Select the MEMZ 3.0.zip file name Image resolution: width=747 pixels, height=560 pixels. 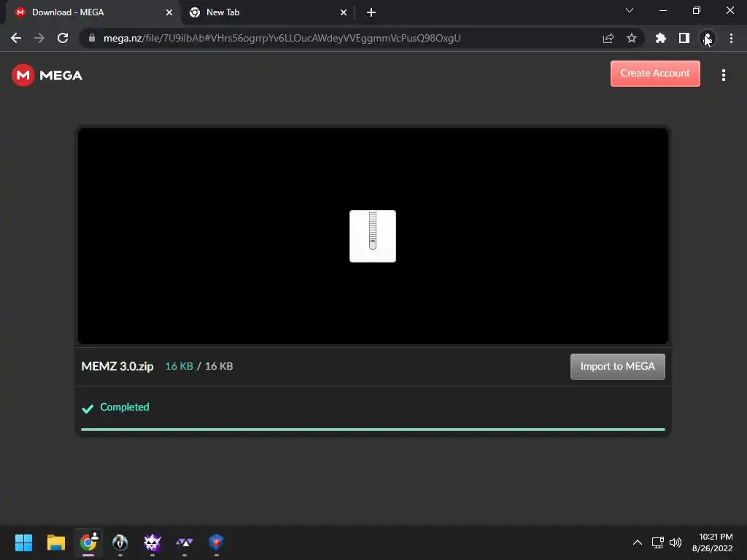pos(117,366)
